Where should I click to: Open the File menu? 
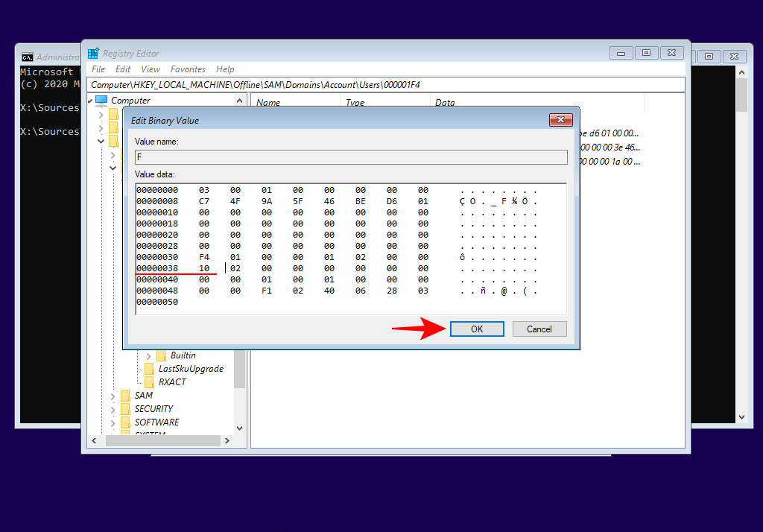click(98, 69)
